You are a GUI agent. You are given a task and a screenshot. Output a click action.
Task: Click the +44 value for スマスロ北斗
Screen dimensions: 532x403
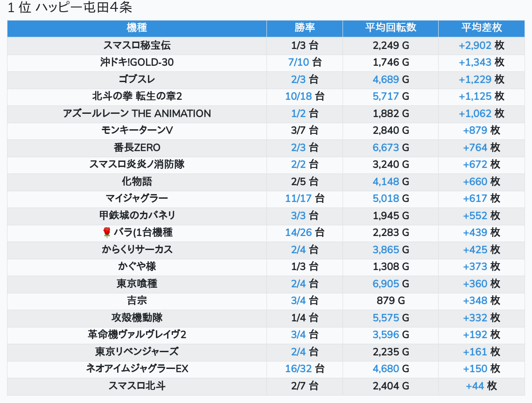pyautogui.click(x=475, y=386)
